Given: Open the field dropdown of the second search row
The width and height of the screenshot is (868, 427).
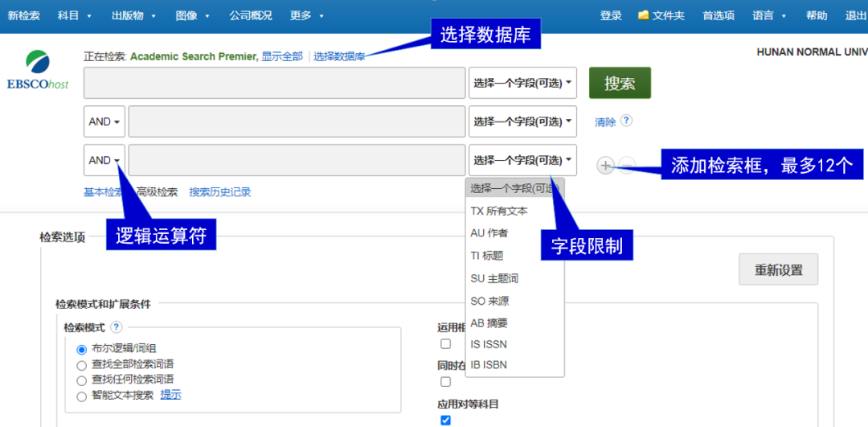Looking at the screenshot, I should click(522, 121).
